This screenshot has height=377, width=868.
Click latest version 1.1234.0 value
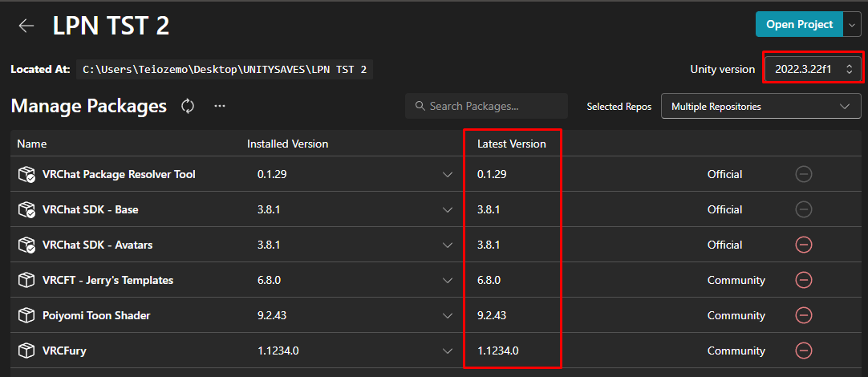coord(498,351)
